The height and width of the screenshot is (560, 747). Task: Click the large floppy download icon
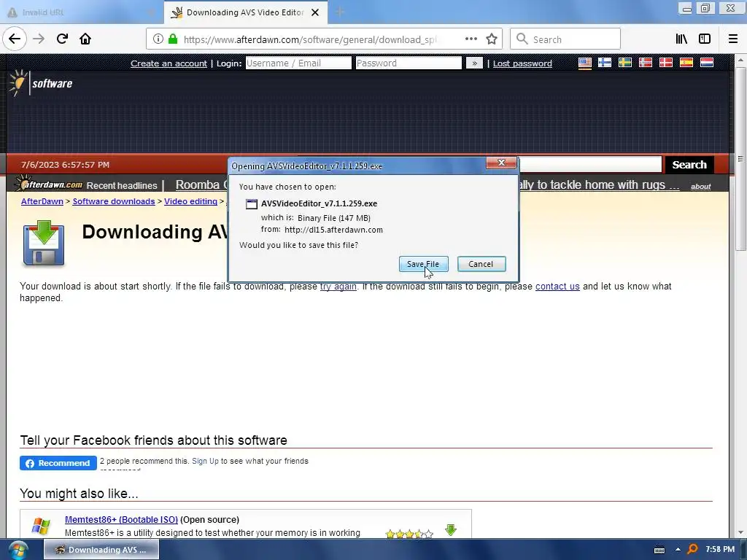43,243
